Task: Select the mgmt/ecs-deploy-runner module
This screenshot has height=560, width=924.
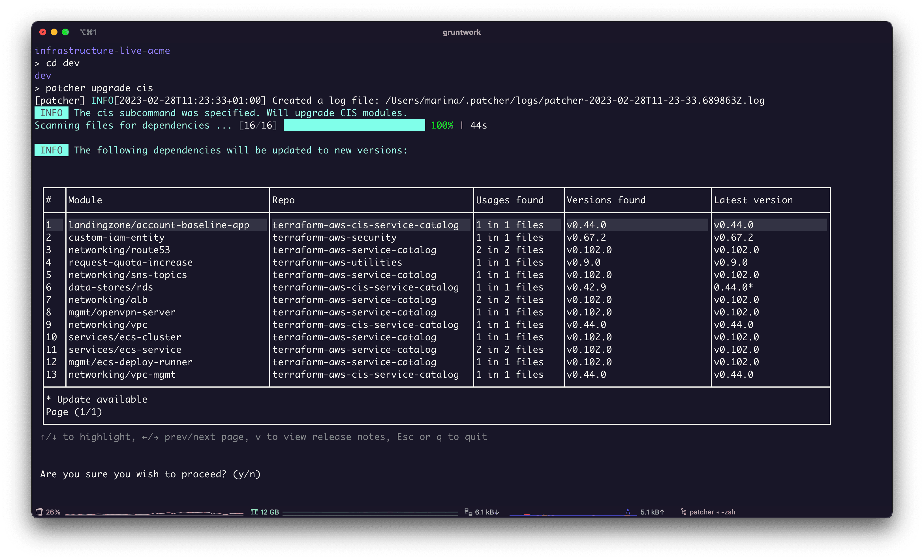Action: [131, 362]
